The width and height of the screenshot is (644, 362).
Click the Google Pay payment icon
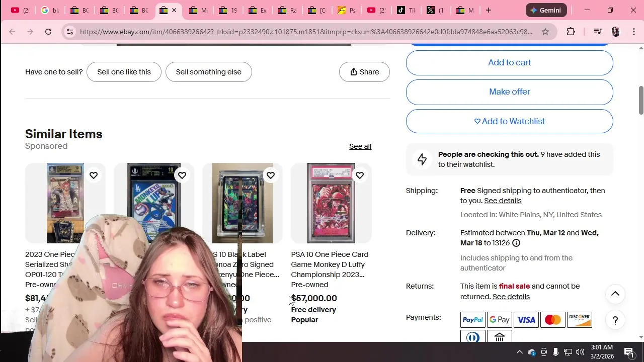point(500,320)
